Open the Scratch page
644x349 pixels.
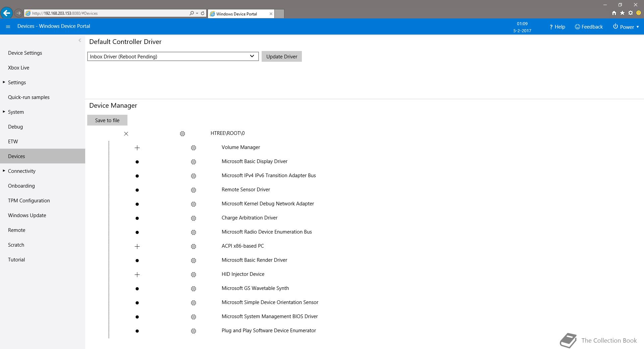click(16, 245)
